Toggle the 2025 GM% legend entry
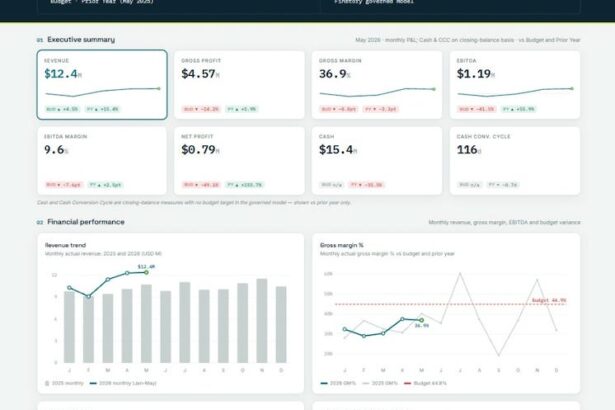 (380, 383)
